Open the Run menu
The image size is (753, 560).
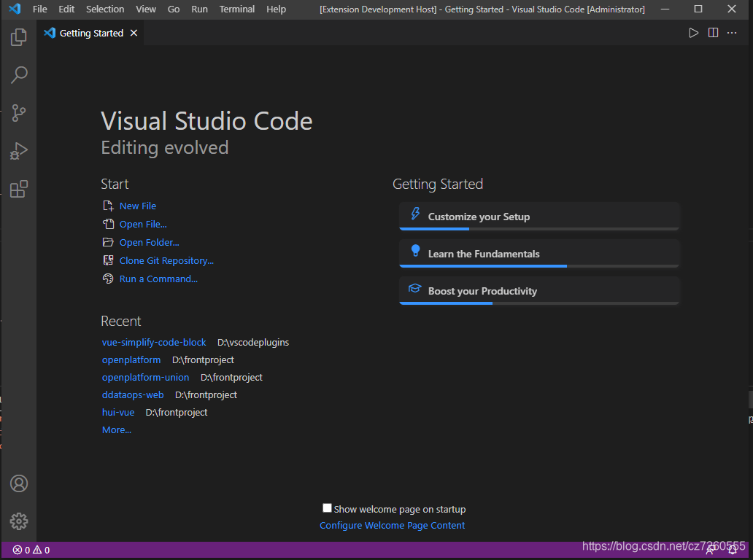click(x=199, y=9)
